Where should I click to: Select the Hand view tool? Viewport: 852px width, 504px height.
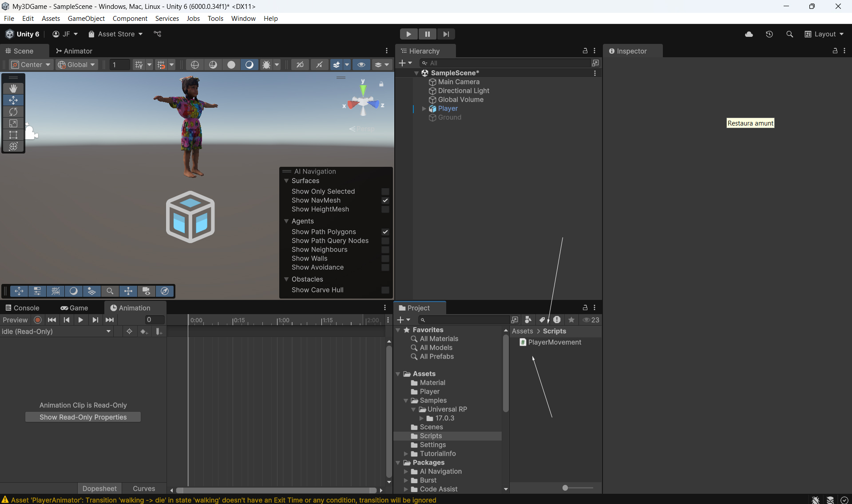pyautogui.click(x=13, y=89)
